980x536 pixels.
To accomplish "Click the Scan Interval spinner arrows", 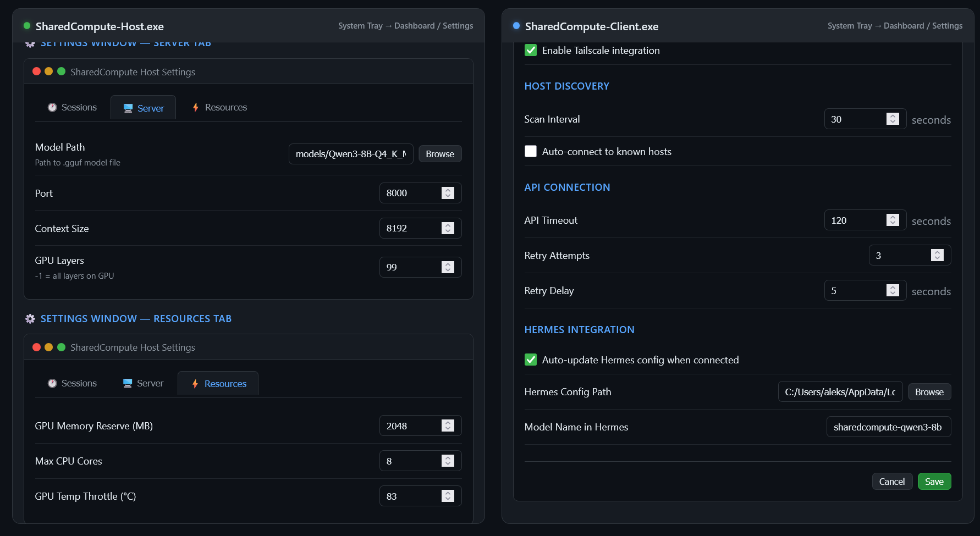I will tap(893, 119).
